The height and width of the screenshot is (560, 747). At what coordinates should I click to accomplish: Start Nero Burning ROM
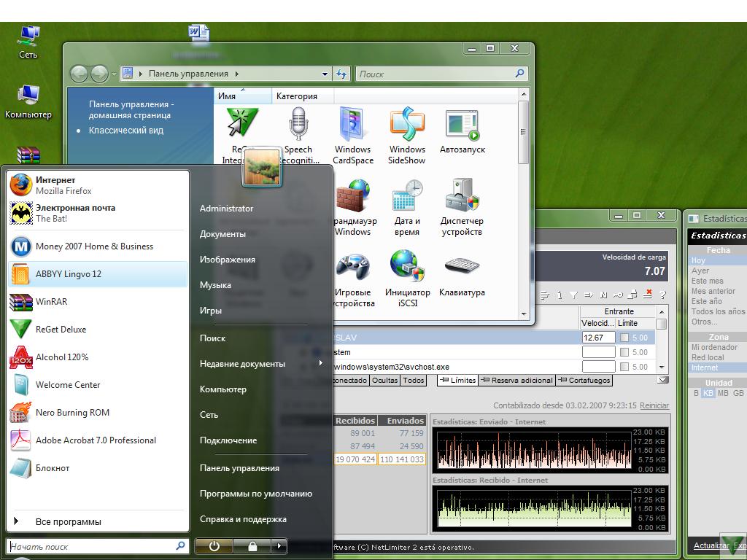tap(72, 413)
